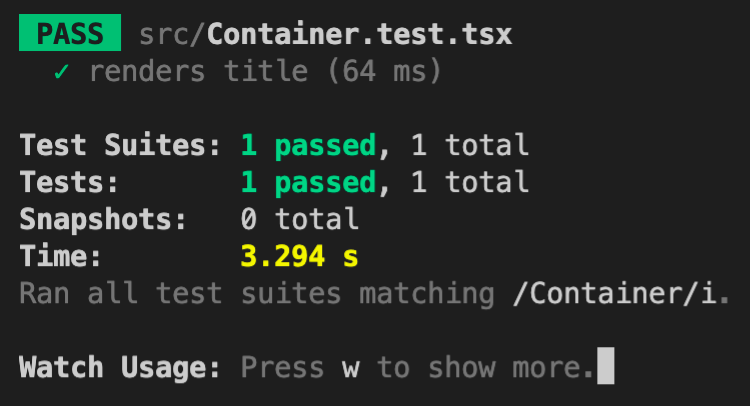This screenshot has width=750, height=406.
Task: Click the 'w' key hint in Watch Usage
Action: [351, 368]
